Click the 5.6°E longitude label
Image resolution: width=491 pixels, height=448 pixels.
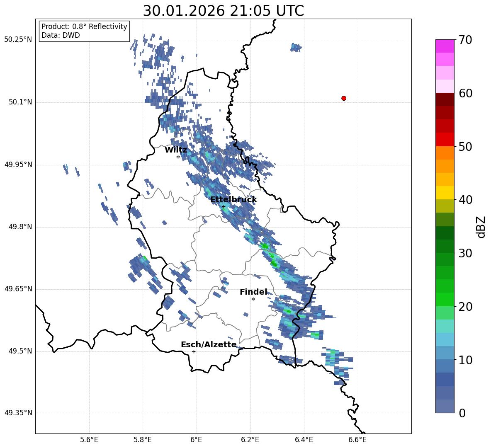tap(89, 440)
